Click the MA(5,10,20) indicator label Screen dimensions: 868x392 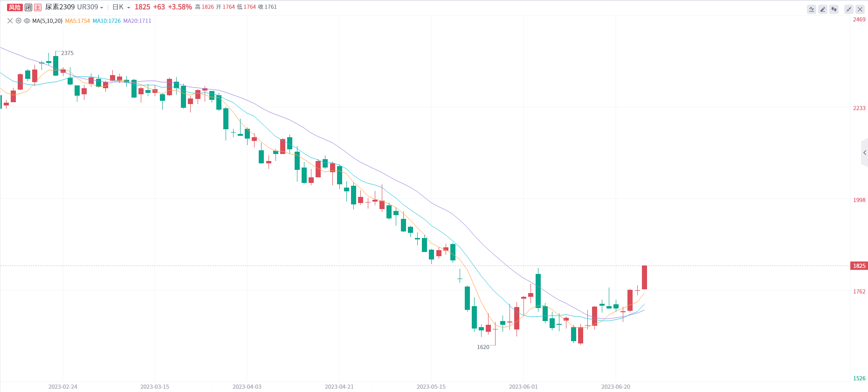tap(47, 21)
